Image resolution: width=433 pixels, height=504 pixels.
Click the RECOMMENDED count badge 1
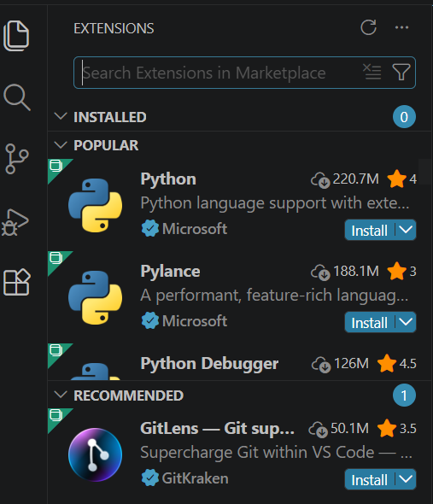pyautogui.click(x=404, y=395)
